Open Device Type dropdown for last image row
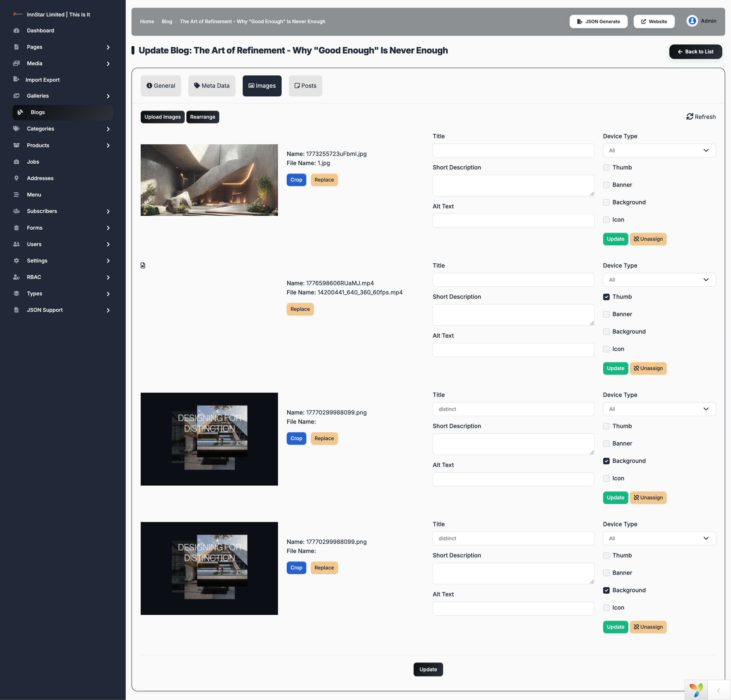Viewport: 731px width, 700px height. pyautogui.click(x=659, y=538)
